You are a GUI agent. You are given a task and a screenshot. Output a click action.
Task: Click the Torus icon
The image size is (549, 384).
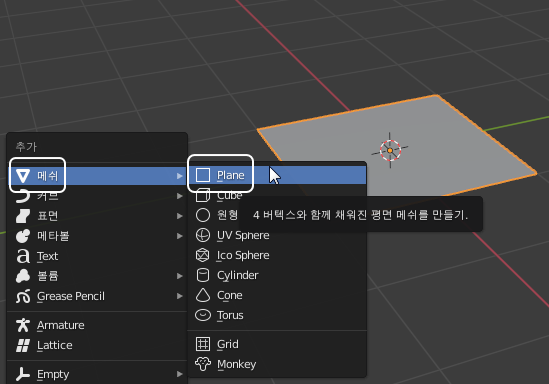203,315
